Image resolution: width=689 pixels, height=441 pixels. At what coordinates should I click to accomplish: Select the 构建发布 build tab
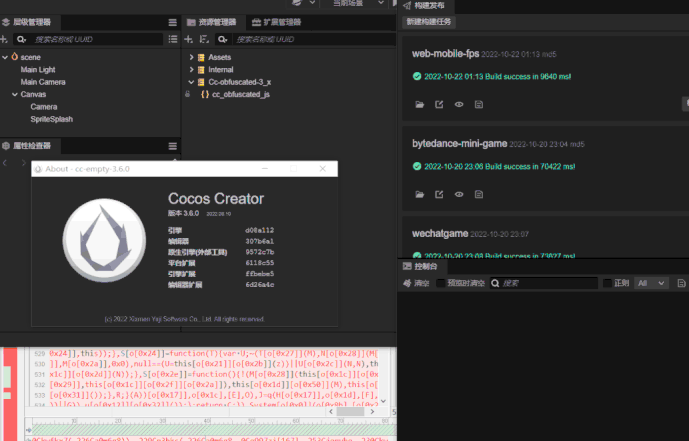[423, 6]
